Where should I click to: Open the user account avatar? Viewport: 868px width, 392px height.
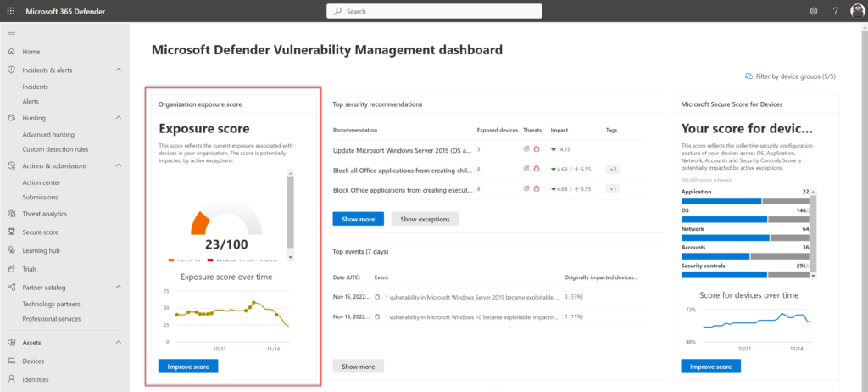pyautogui.click(x=856, y=11)
